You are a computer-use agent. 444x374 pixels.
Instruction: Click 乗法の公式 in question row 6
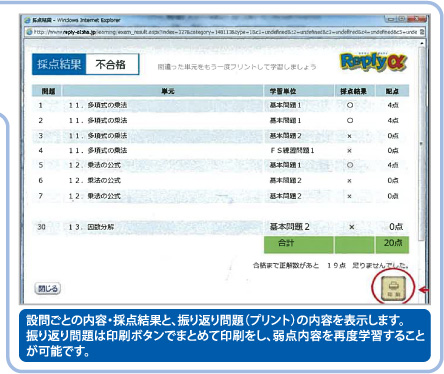point(104,180)
